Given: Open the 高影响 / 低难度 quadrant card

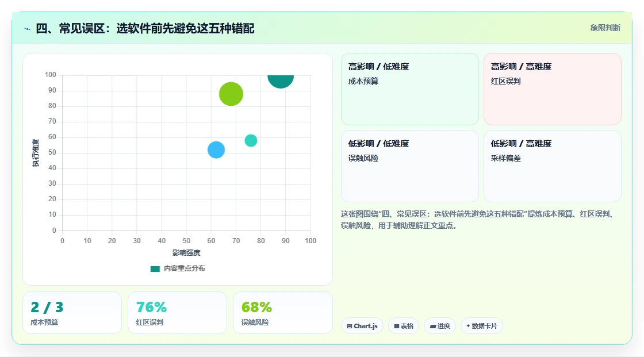Looking at the screenshot, I should 410,89.
